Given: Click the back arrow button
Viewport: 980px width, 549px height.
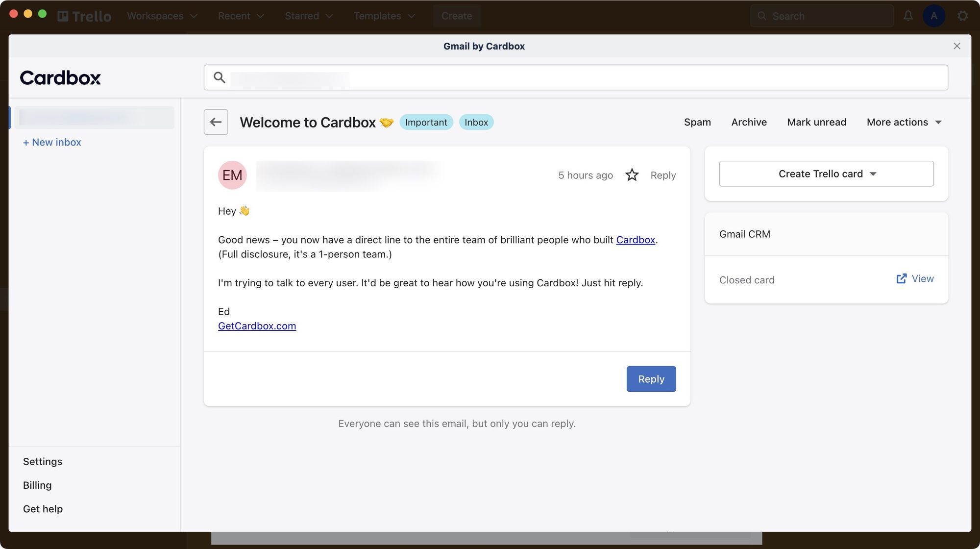Looking at the screenshot, I should click(216, 122).
